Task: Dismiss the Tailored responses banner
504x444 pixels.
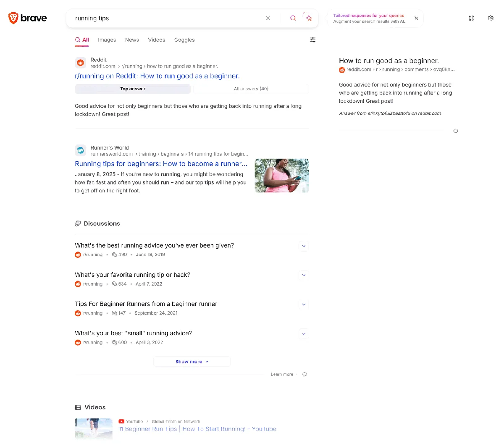Action: [416, 18]
